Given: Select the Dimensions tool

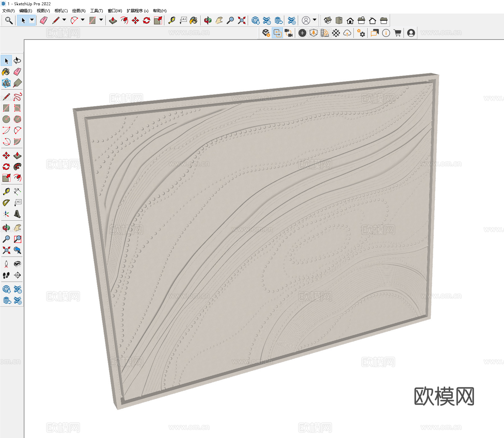Looking at the screenshot, I should tap(17, 192).
